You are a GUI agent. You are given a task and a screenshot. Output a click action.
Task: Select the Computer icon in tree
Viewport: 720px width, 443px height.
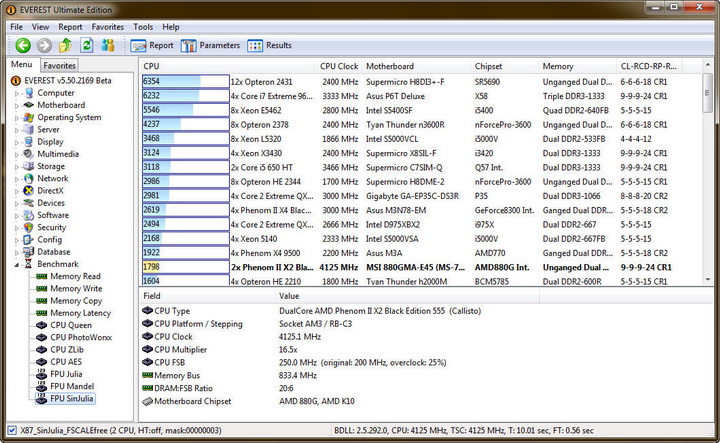click(x=29, y=93)
